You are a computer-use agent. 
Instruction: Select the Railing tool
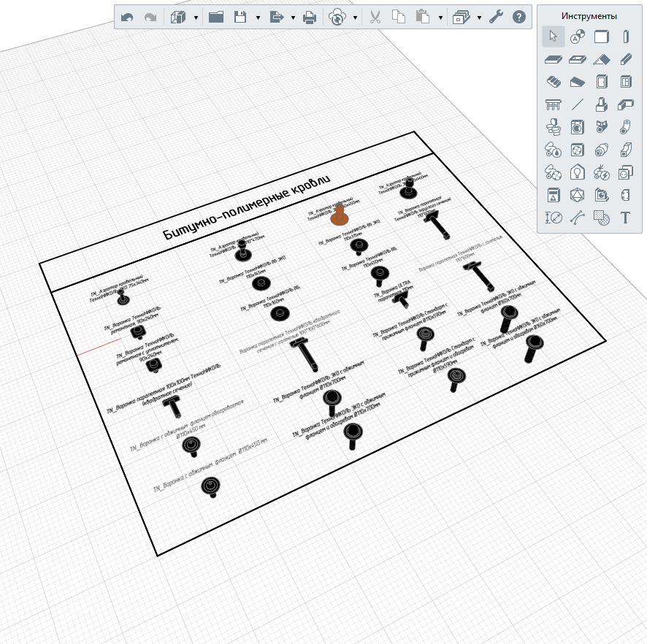pos(553,104)
